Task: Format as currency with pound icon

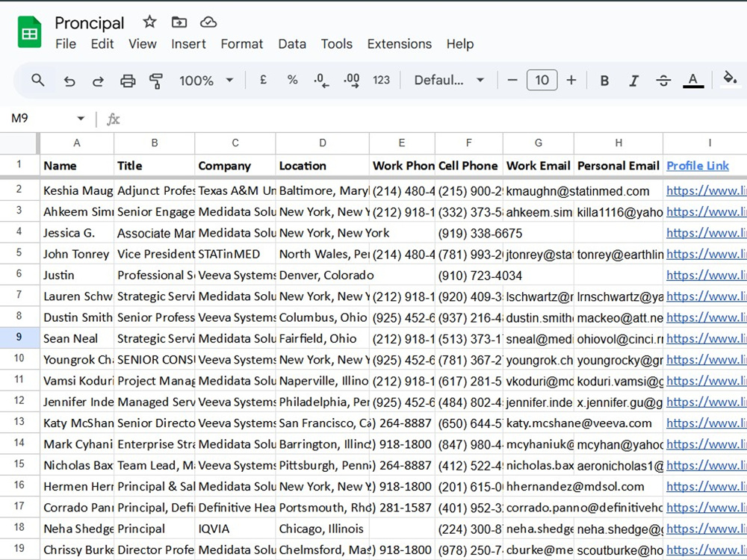Action: (263, 80)
